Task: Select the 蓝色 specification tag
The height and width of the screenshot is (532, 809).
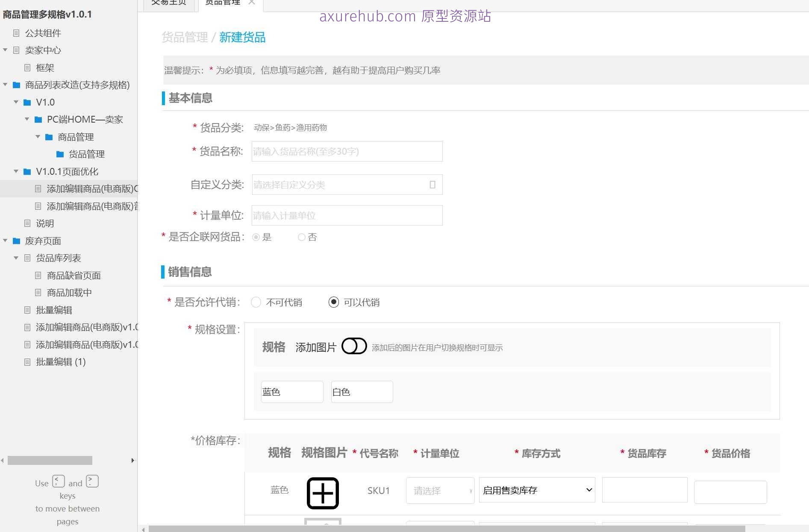Action: click(292, 391)
